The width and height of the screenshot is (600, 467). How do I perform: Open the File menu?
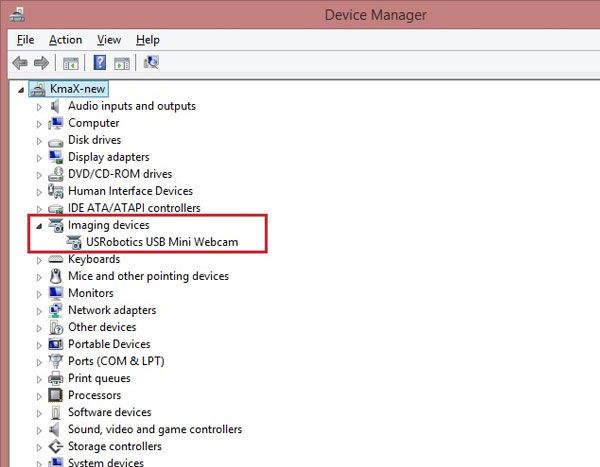[x=26, y=40]
